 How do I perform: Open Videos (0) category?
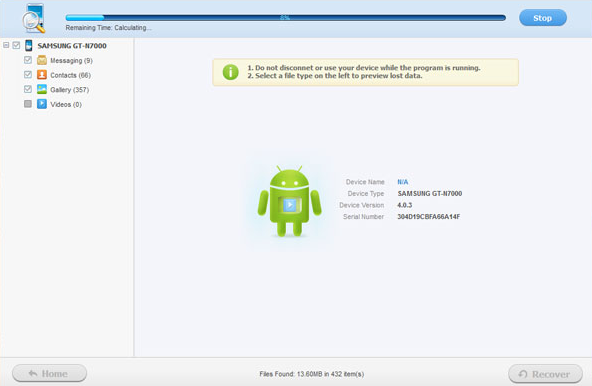[66, 105]
